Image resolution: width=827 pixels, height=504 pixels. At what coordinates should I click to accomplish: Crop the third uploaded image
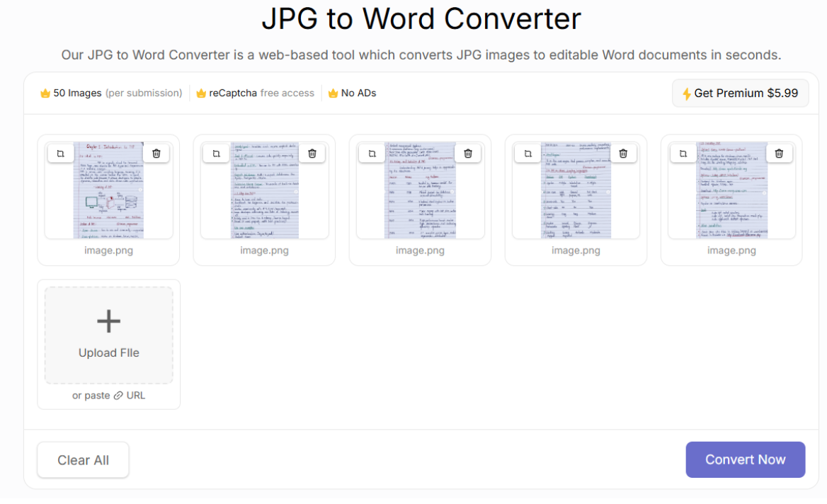(x=372, y=154)
